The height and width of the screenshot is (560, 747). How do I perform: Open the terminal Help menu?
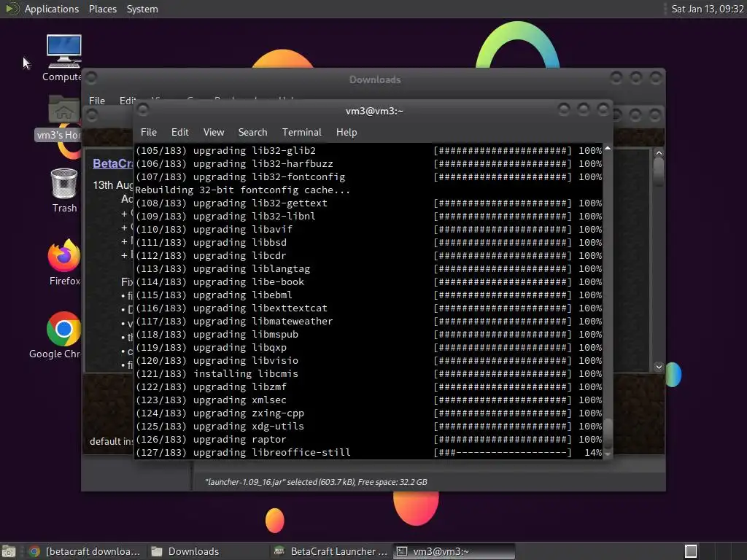(x=347, y=133)
